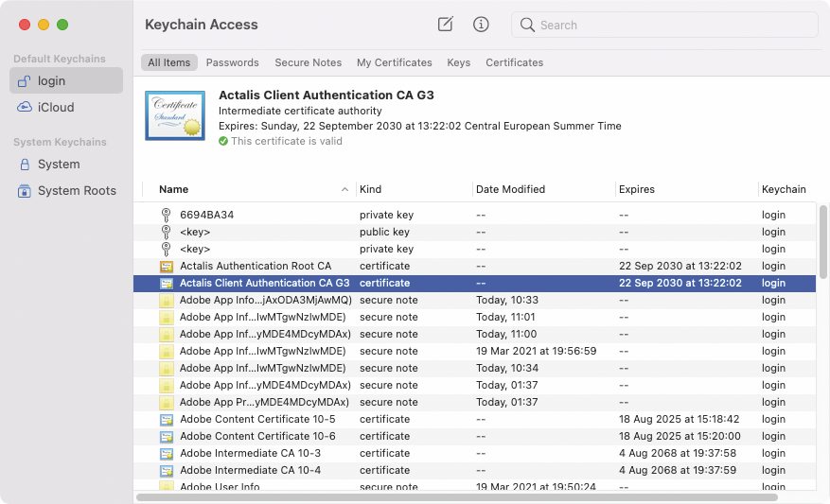Click the note icon of the Today, 11:00 row
The height and width of the screenshot is (504, 830).
coord(167,334)
